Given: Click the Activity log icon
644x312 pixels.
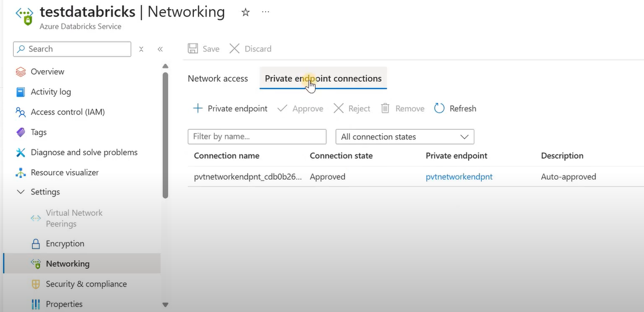Looking at the screenshot, I should pyautogui.click(x=20, y=92).
